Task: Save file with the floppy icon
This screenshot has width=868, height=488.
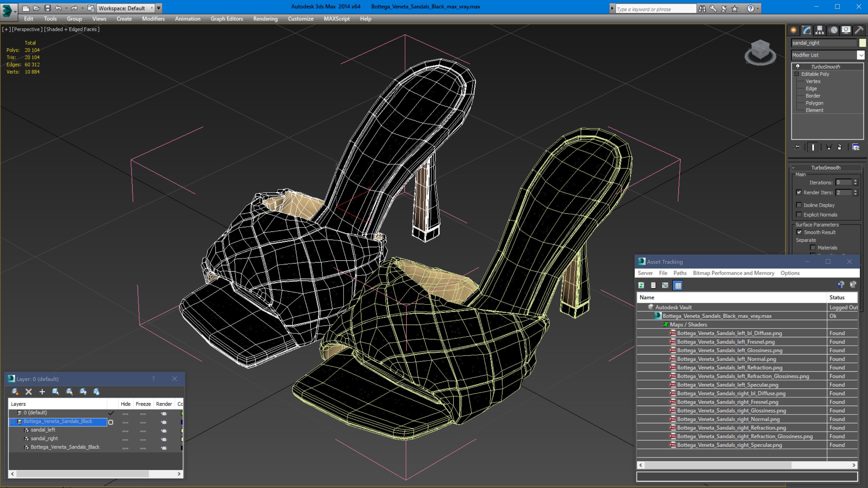Action: tap(48, 8)
